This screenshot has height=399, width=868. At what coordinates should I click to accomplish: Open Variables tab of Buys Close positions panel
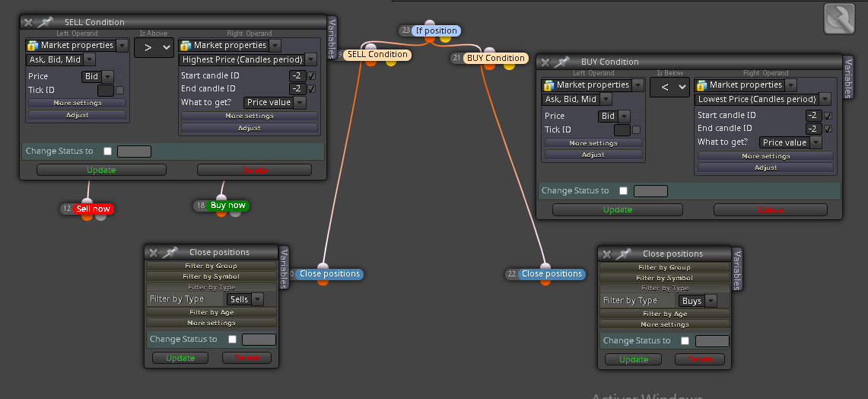736,270
